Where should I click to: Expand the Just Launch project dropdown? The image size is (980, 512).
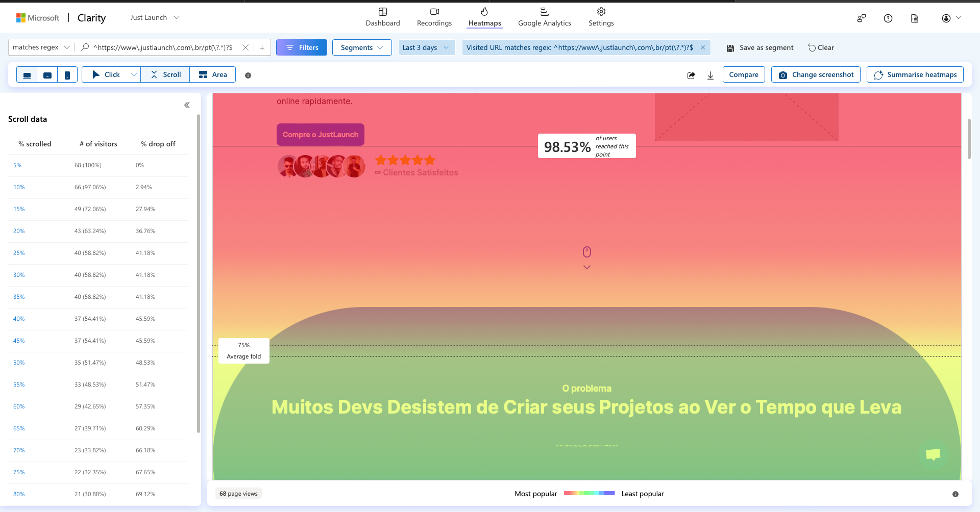point(155,17)
